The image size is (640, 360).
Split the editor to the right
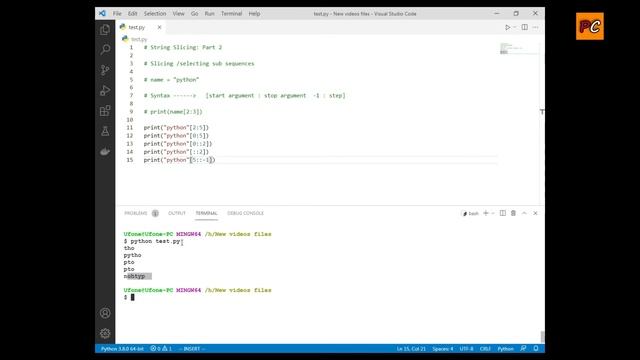(524, 27)
